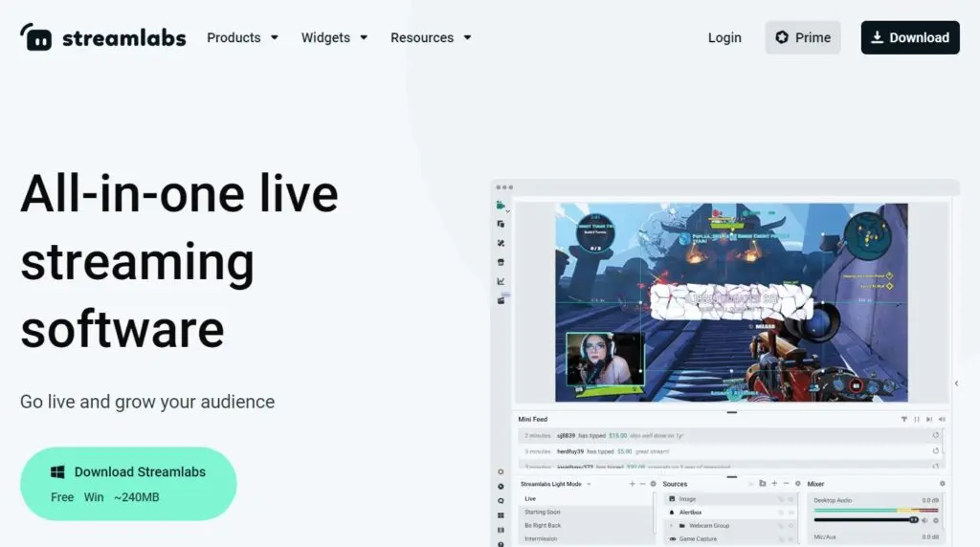The width and height of the screenshot is (980, 547).
Task: Remove the selected source with the minus icon
Action: [787, 483]
